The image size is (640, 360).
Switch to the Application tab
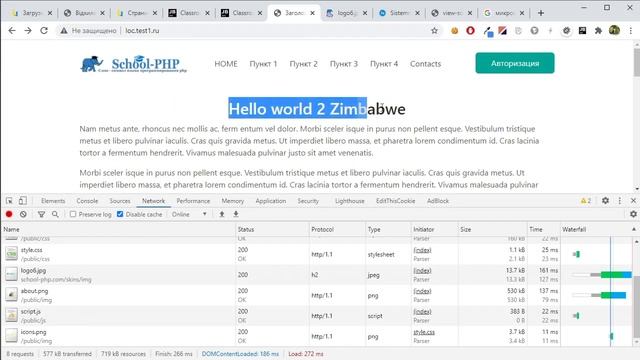pos(271,201)
